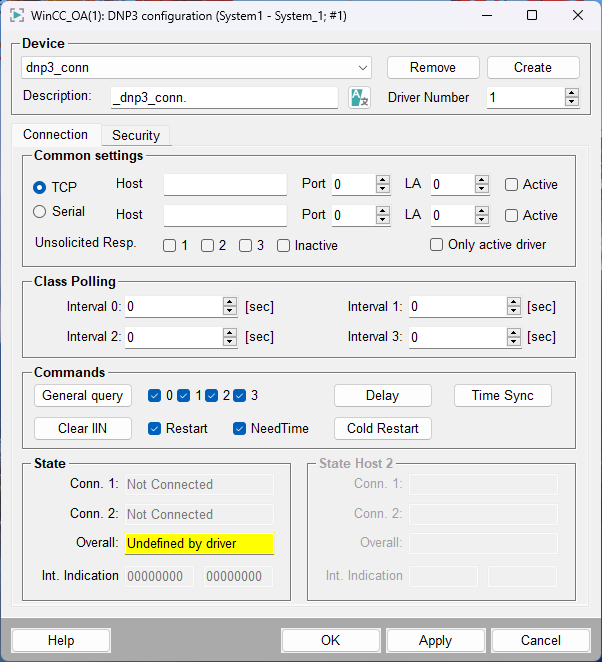Uncheck the Restart checkbox
The height and width of the screenshot is (662, 602).
pyautogui.click(x=155, y=429)
